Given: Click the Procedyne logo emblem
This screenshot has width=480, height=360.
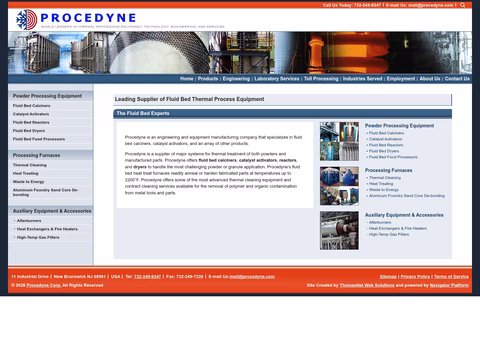Looking at the screenshot, I should click(x=26, y=20).
